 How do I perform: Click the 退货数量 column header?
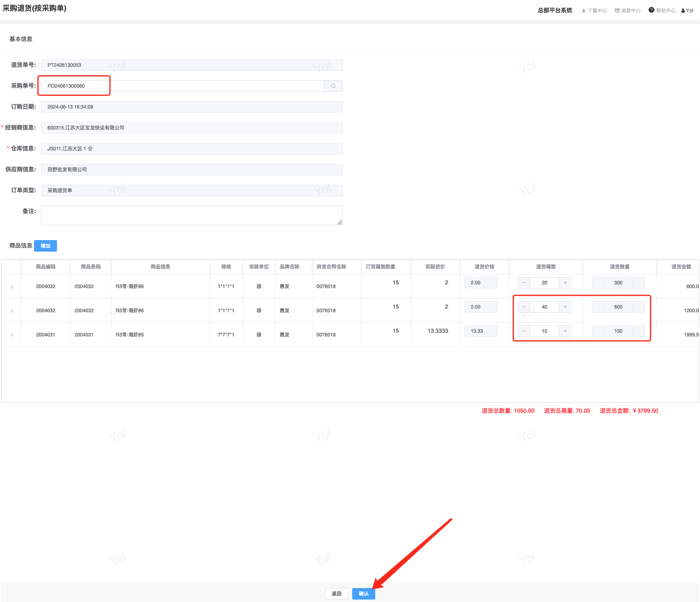pyautogui.click(x=620, y=267)
